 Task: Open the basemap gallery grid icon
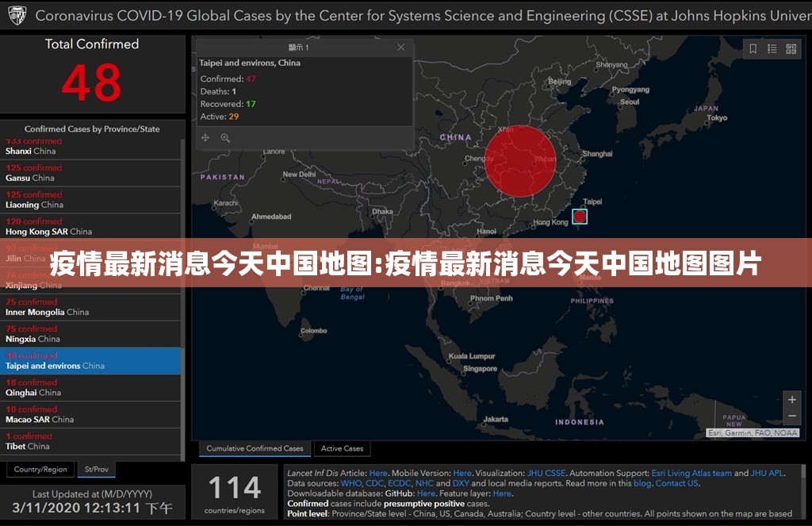(791, 49)
